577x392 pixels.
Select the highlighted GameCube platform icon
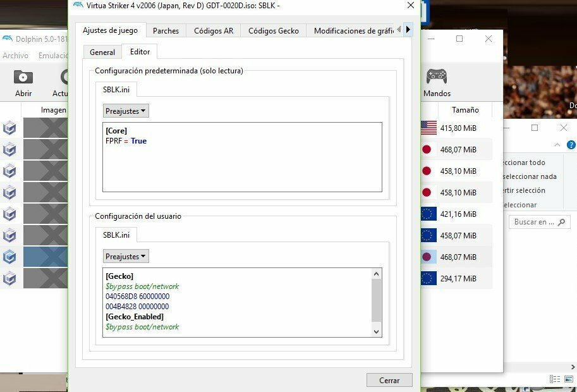tap(9, 257)
